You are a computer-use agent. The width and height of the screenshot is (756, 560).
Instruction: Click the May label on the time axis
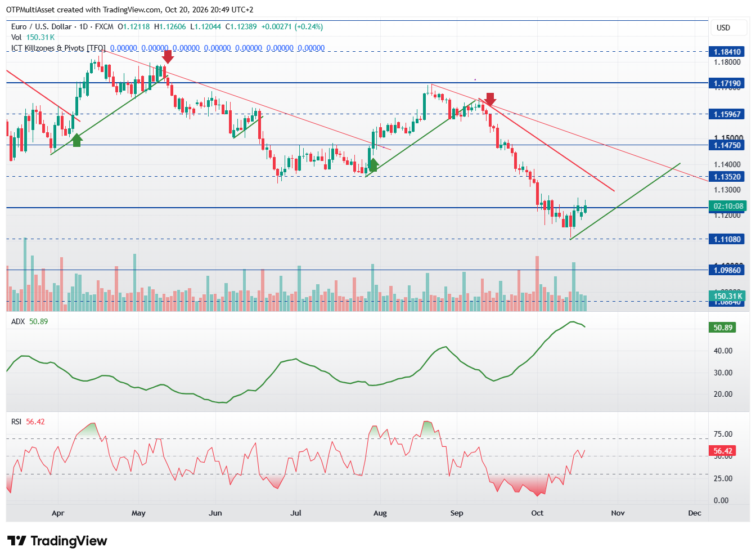tap(138, 513)
